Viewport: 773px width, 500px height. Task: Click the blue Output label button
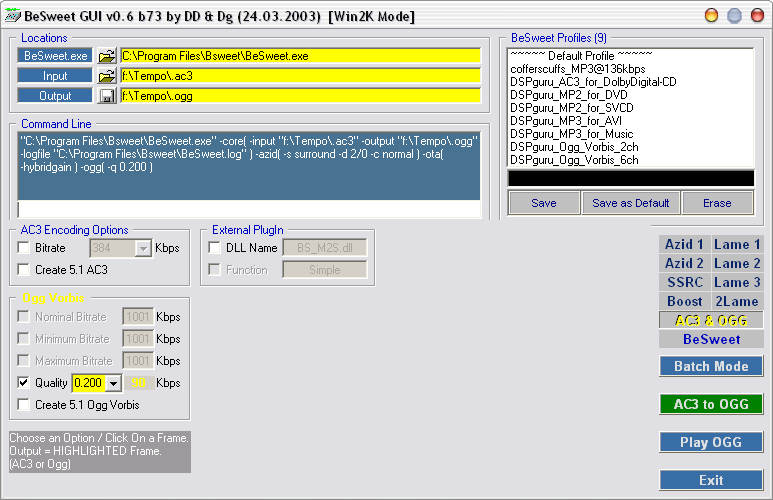[x=55, y=96]
